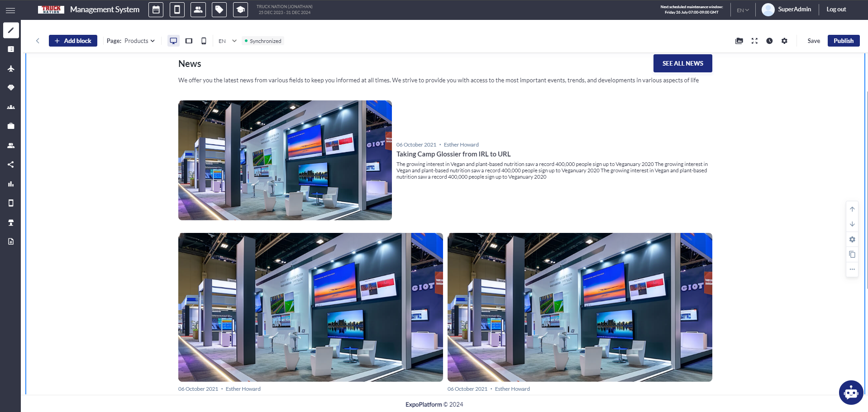868x412 pixels.
Task: Open the calendar icon in the header
Action: click(x=156, y=9)
